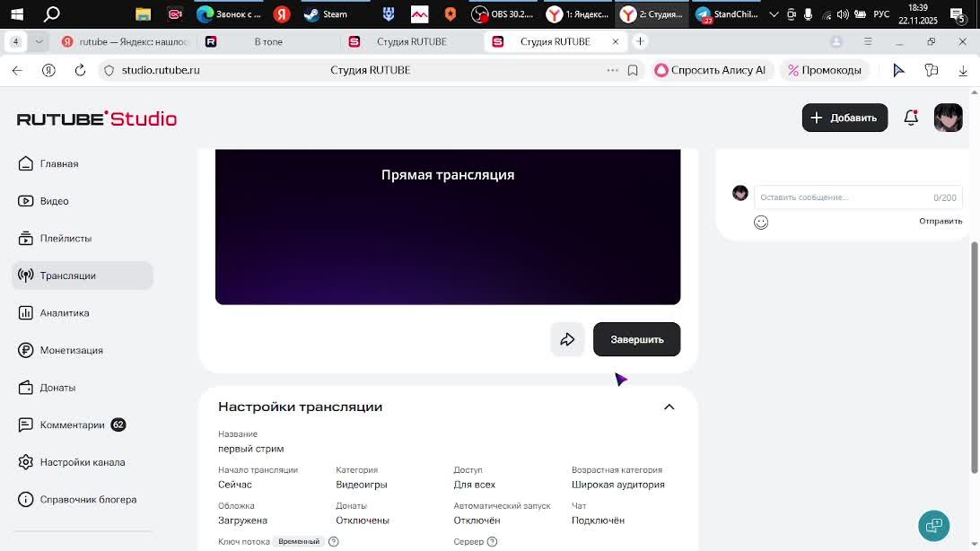Click help icon next to Сервер
The image size is (980, 551).
pyautogui.click(x=492, y=542)
